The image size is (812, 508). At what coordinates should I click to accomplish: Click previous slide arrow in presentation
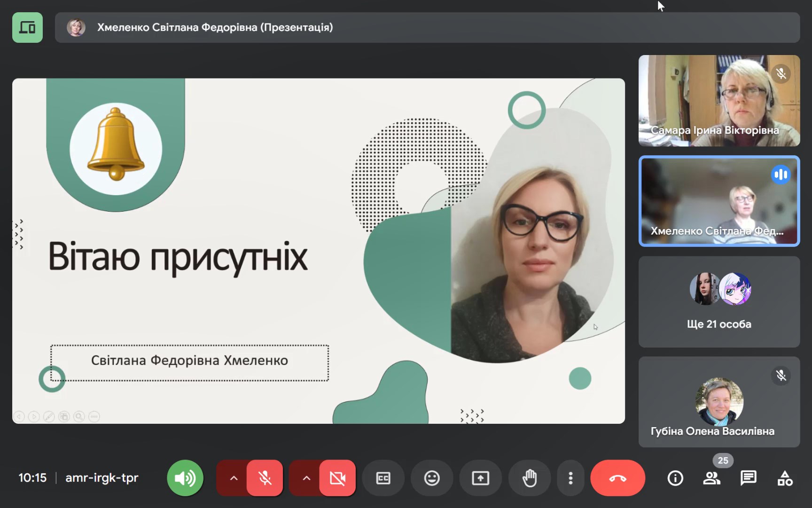(x=19, y=416)
